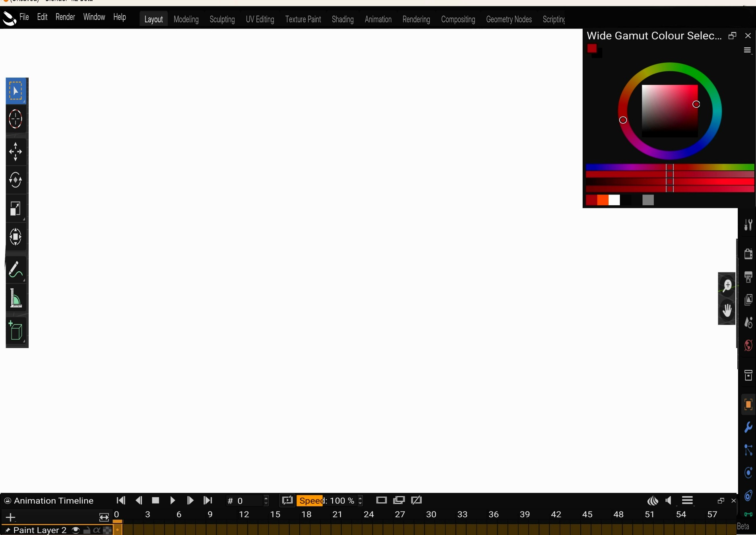
Task: Open the Particles properties tab
Action: click(748, 450)
